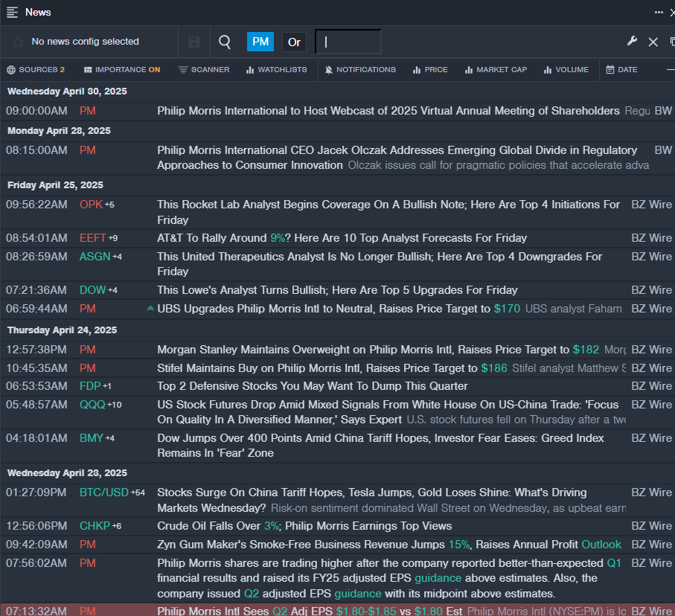Open the No news config selected dropdown

[x=86, y=42]
